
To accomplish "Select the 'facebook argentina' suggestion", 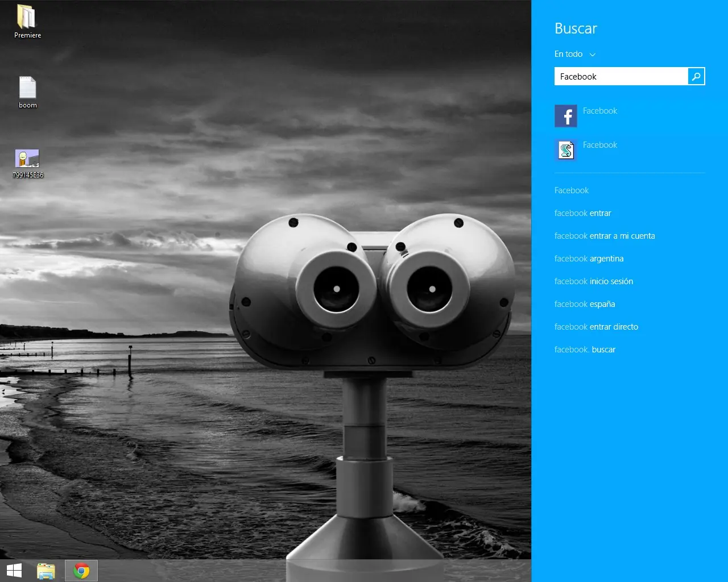I will coord(589,259).
